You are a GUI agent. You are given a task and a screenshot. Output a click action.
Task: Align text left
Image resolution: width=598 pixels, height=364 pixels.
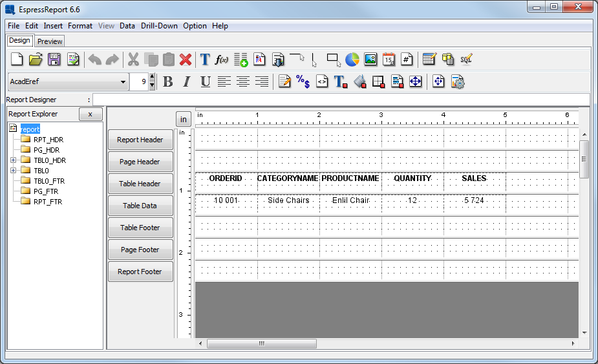click(224, 81)
